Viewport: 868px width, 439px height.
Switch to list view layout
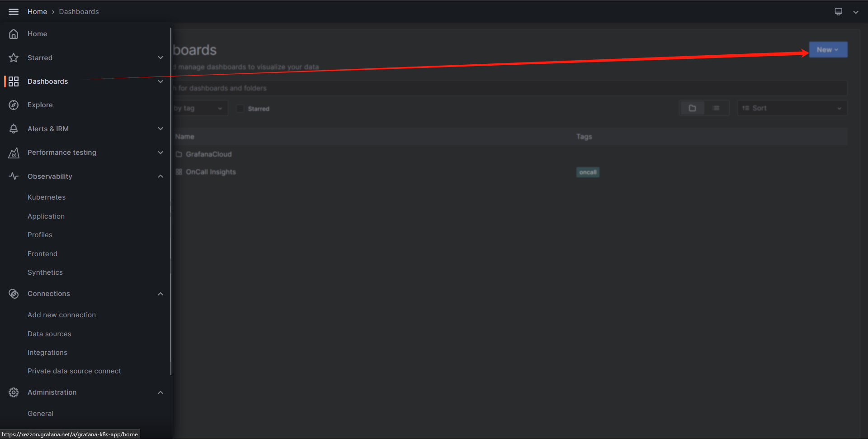coord(716,108)
